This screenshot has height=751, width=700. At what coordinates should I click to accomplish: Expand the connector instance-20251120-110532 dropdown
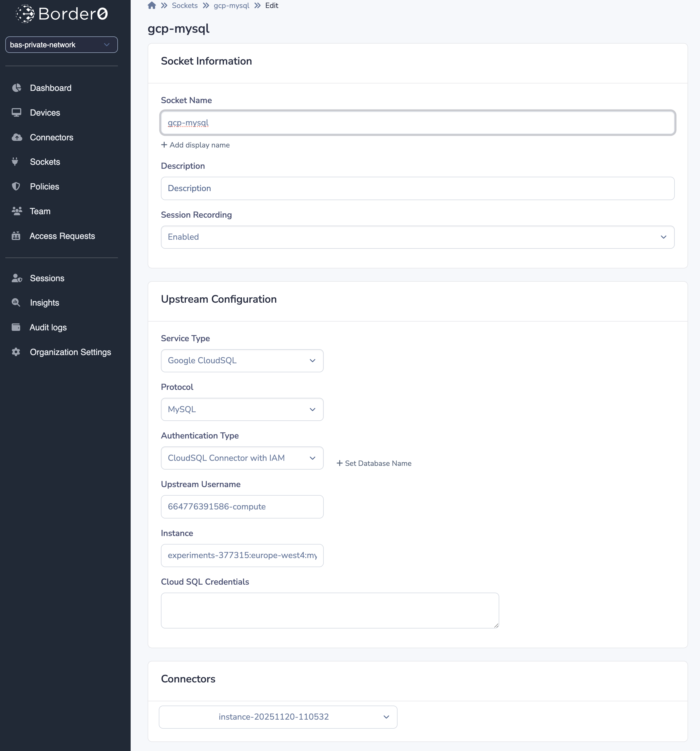(x=278, y=717)
